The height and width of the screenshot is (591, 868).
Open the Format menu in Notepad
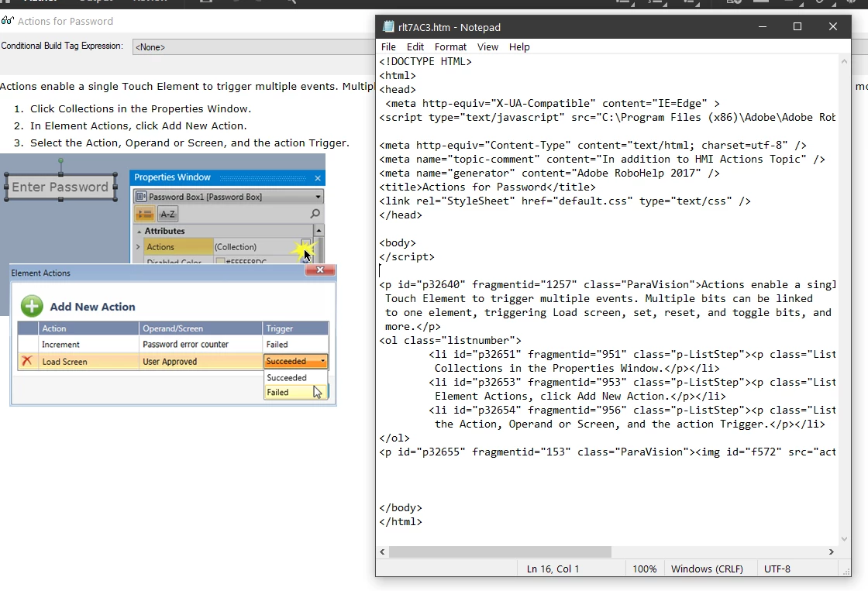point(450,47)
